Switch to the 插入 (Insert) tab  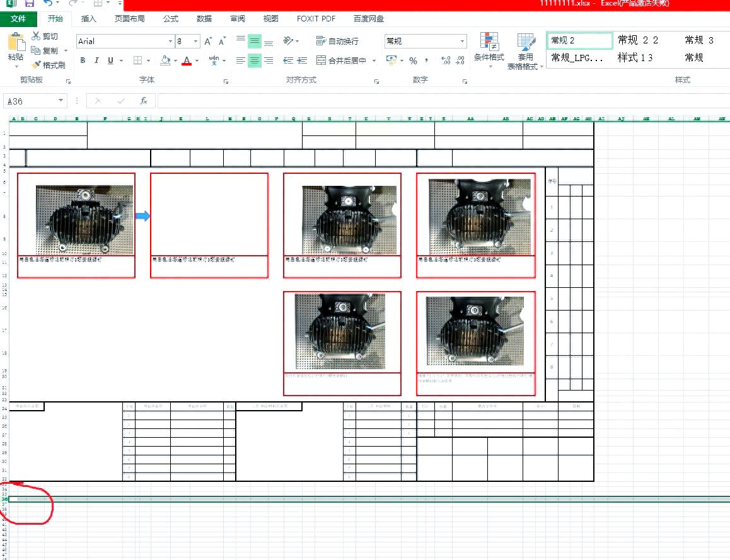pyautogui.click(x=89, y=19)
